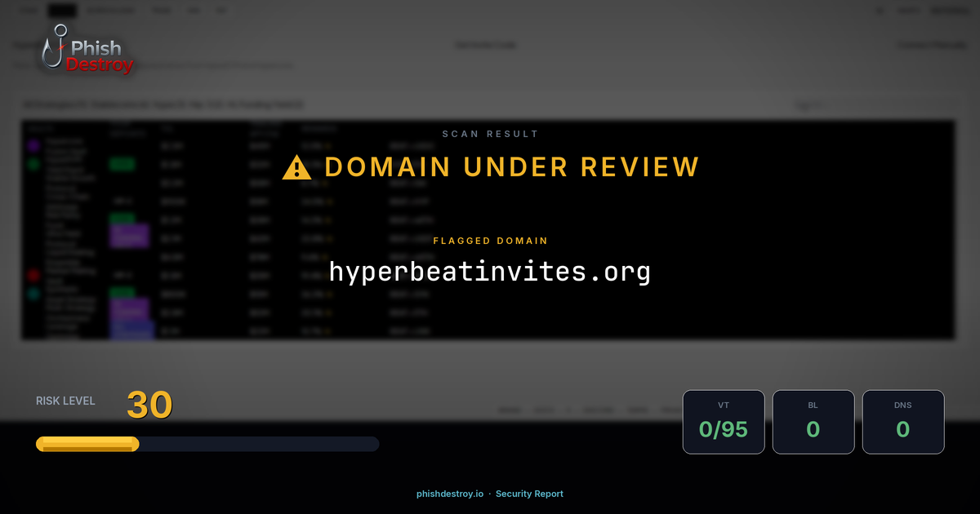
Task: Click a yellow warning icon next to a score value
Action: (327, 202)
